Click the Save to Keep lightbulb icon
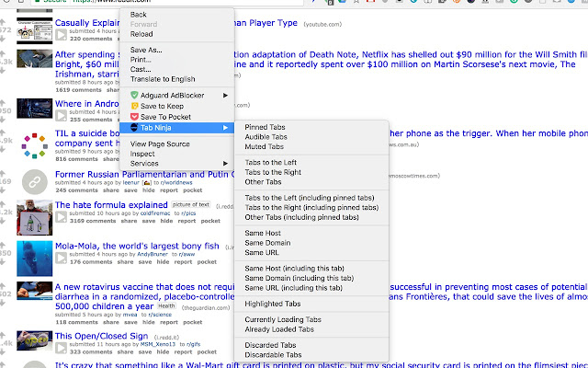The image size is (588, 368). click(134, 107)
